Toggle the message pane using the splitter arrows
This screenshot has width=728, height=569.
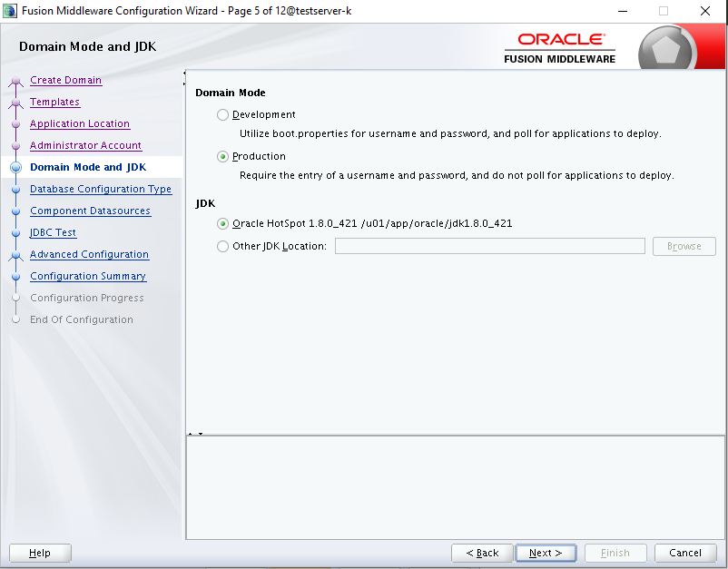[195, 434]
